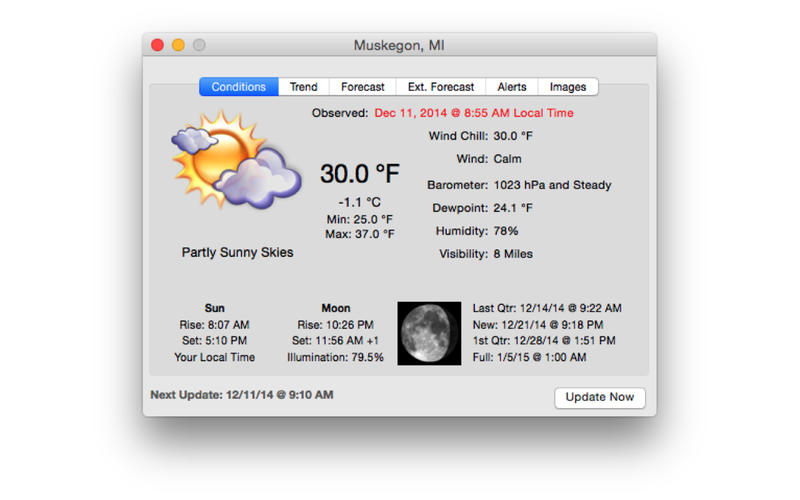This screenshot has width=800, height=500.
Task: Click the Partly Sunny Skies label
Action: point(237,252)
